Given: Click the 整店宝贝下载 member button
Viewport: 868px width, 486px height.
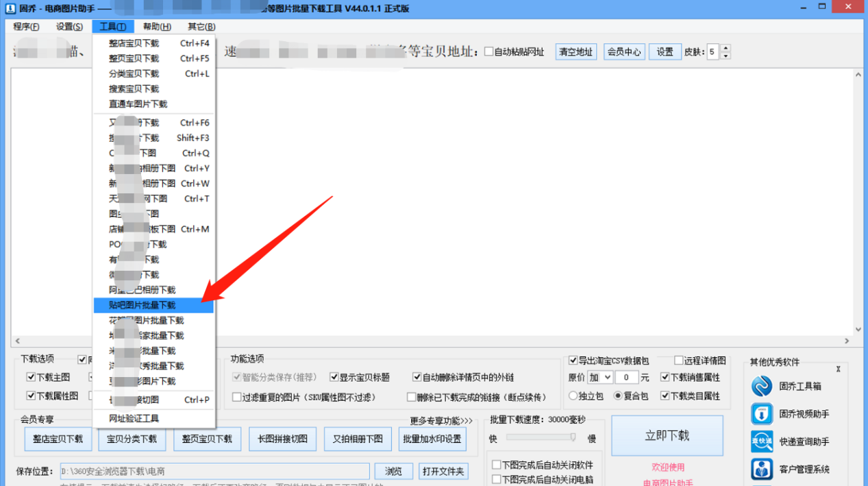Looking at the screenshot, I should tap(58, 439).
